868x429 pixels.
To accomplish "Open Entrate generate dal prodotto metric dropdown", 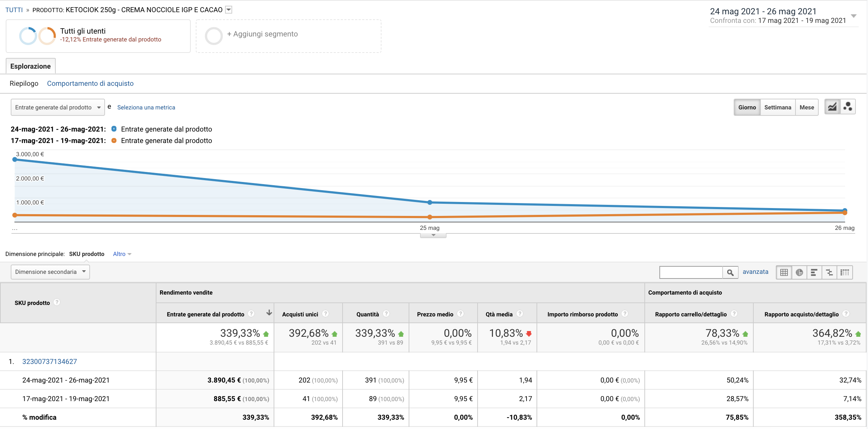I will pyautogui.click(x=58, y=107).
